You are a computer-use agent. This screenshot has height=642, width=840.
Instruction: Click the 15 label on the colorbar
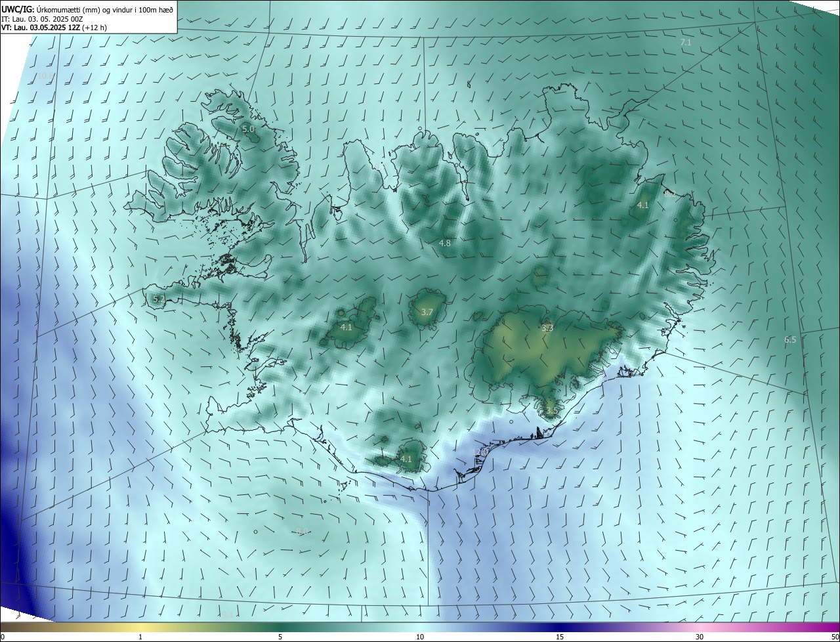click(x=560, y=637)
